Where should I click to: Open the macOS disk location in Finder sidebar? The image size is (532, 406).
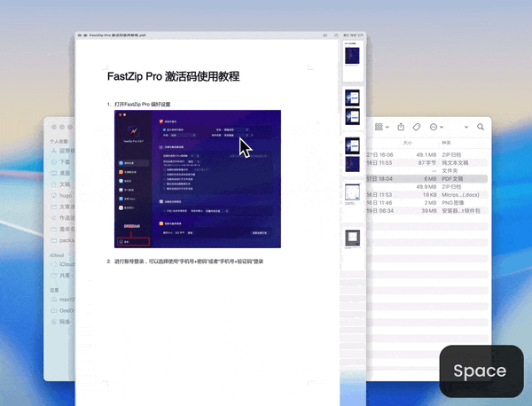62,300
